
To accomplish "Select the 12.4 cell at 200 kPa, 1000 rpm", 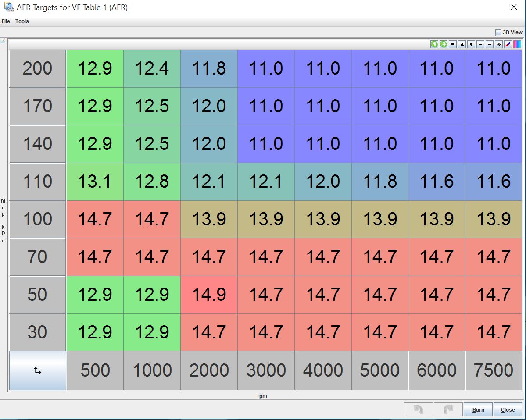I will [x=152, y=69].
